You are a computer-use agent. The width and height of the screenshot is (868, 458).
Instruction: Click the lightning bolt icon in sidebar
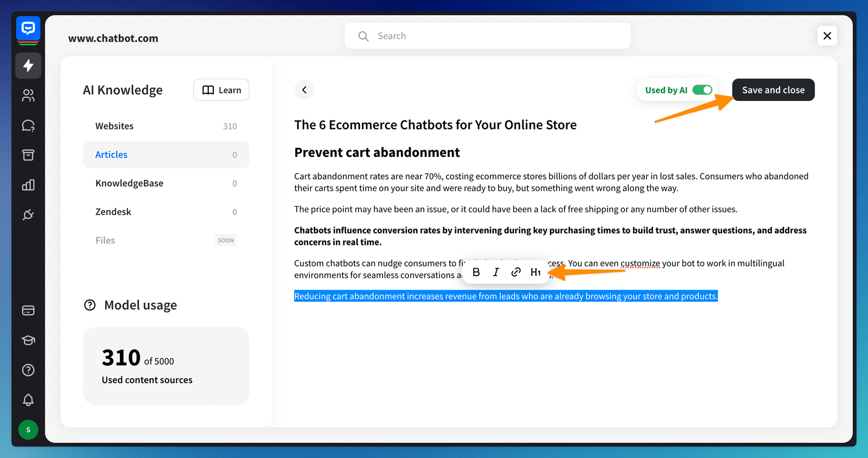point(28,66)
